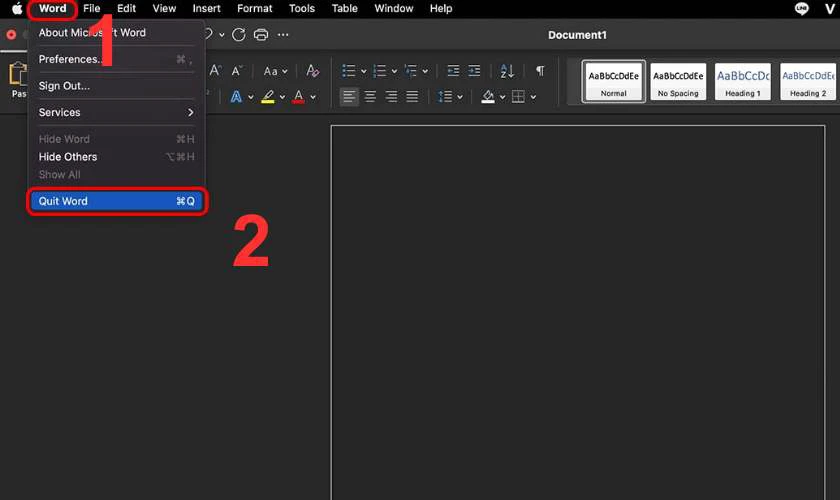
Task: Open the Edit menu
Action: pyautogui.click(x=126, y=9)
